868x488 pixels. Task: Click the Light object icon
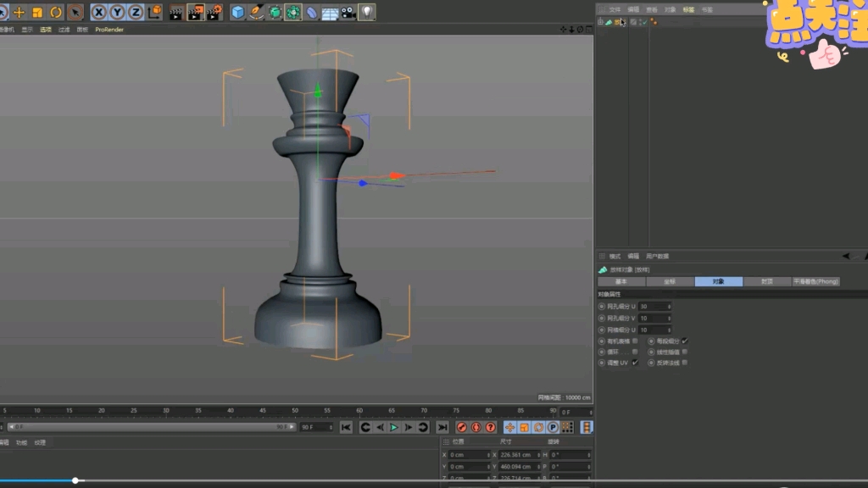(369, 12)
